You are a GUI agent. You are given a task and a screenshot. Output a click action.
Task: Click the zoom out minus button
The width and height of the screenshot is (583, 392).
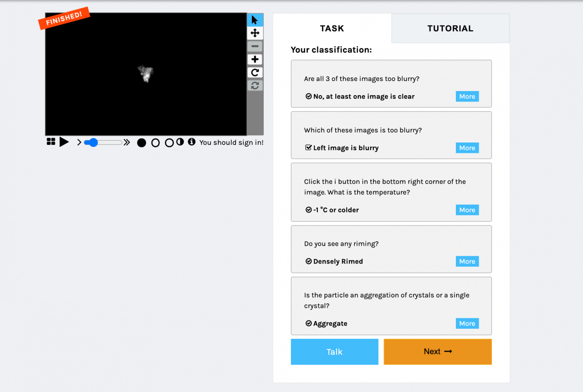click(255, 46)
